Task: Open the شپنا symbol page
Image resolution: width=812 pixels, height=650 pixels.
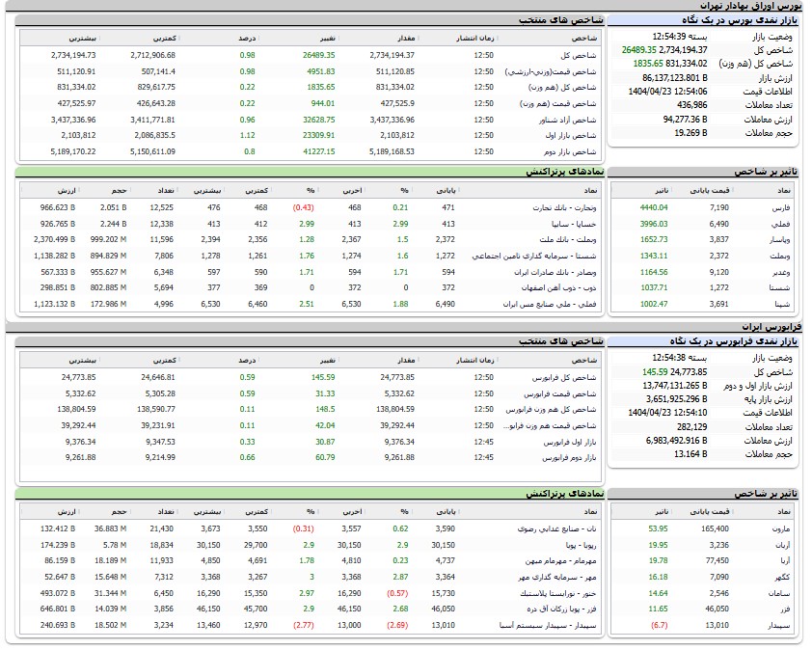Action: coord(781,304)
